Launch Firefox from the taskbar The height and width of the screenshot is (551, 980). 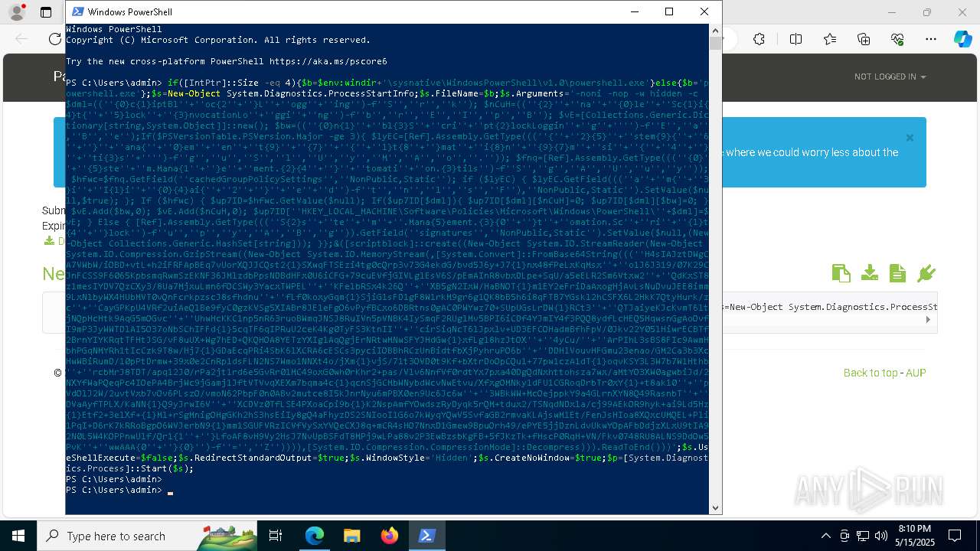390,536
